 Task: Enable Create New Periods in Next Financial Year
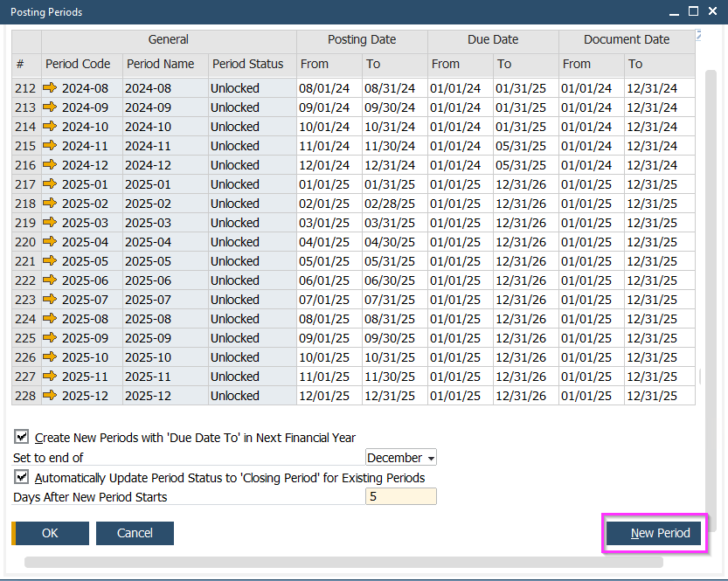point(21,438)
